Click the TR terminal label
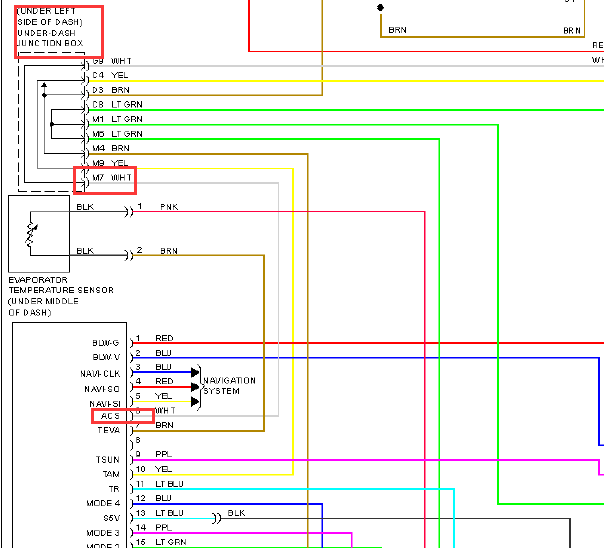This screenshot has width=604, height=548. pos(114,489)
